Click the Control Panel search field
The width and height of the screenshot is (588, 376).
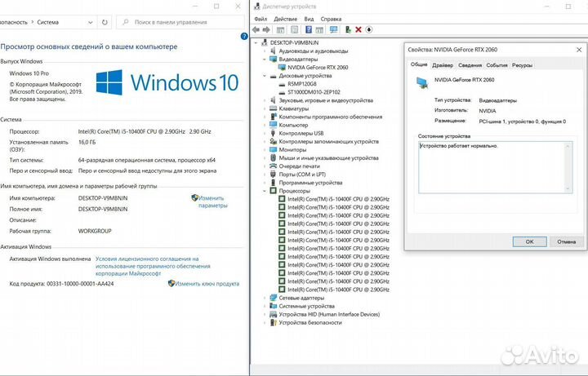click(180, 23)
